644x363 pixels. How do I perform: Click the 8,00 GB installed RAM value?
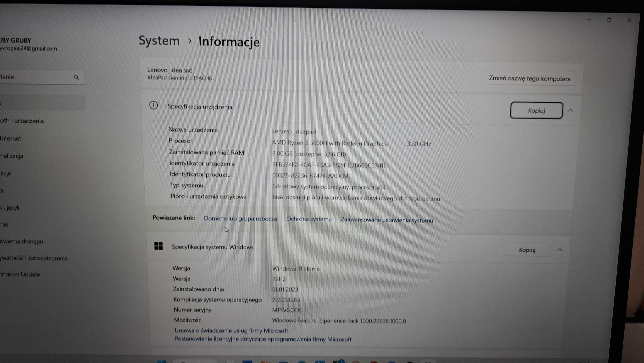309,154
